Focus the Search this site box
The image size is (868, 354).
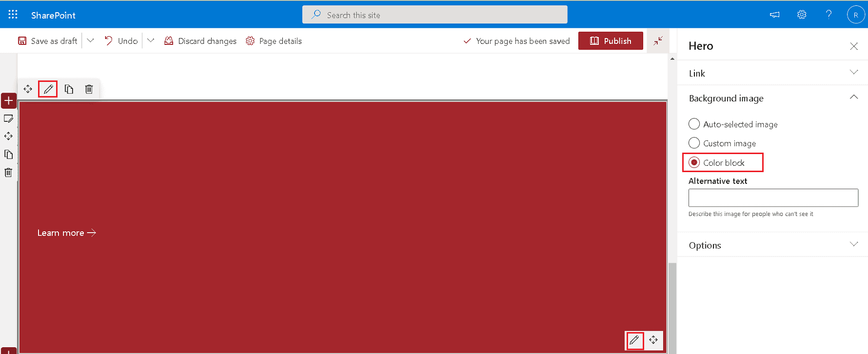coord(434,15)
